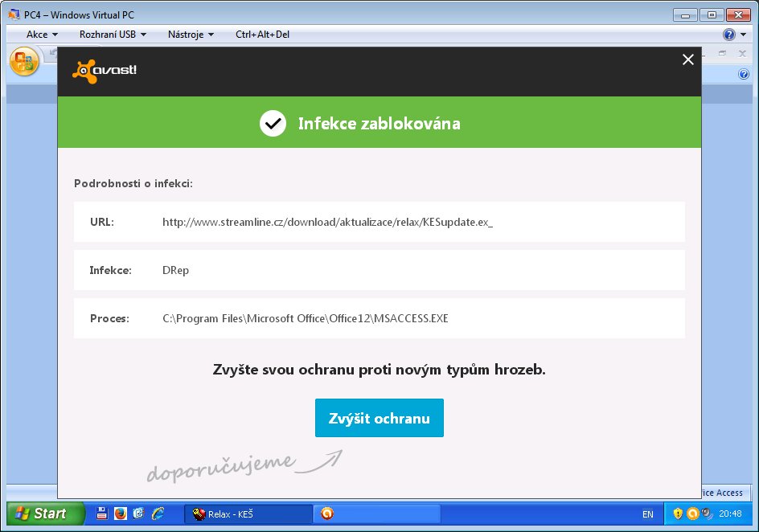Launch Internet Explorer from quick launch
This screenshot has height=532, width=759.
pos(158,514)
